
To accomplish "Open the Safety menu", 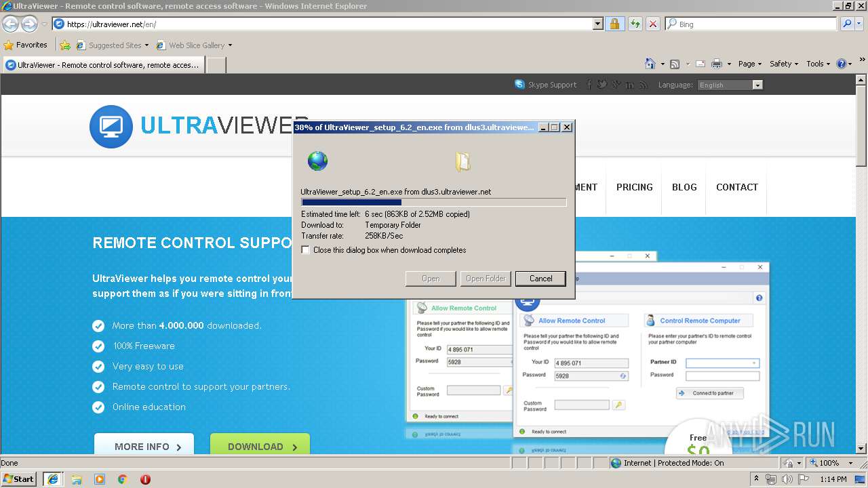I will tap(783, 64).
